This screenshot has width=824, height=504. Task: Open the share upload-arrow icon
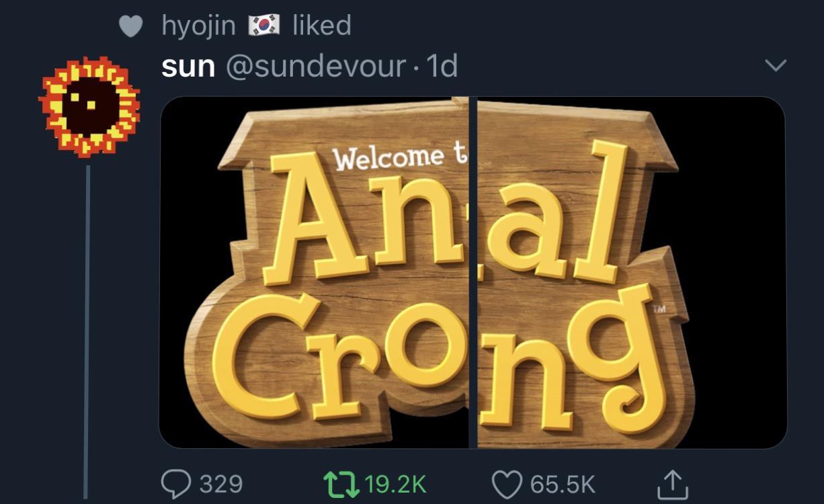(671, 484)
